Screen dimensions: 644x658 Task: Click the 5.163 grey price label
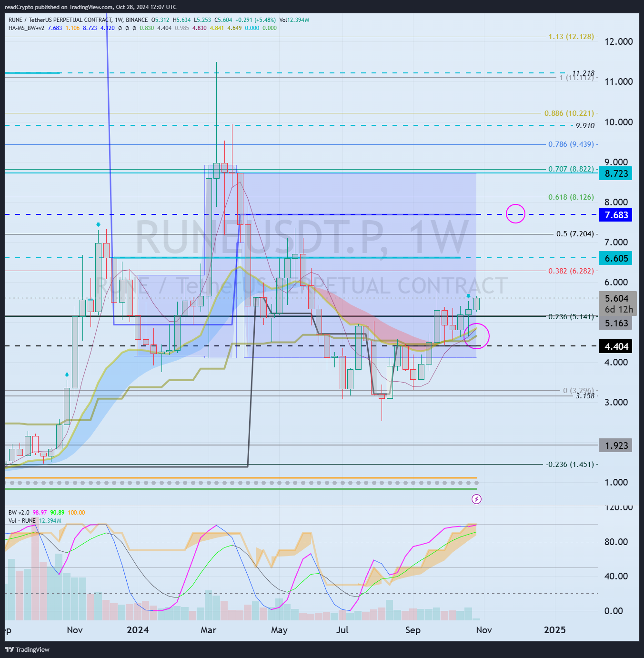pos(616,323)
